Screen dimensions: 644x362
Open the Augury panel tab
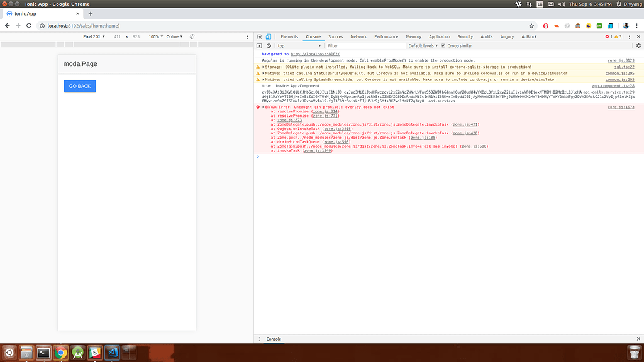coord(507,36)
